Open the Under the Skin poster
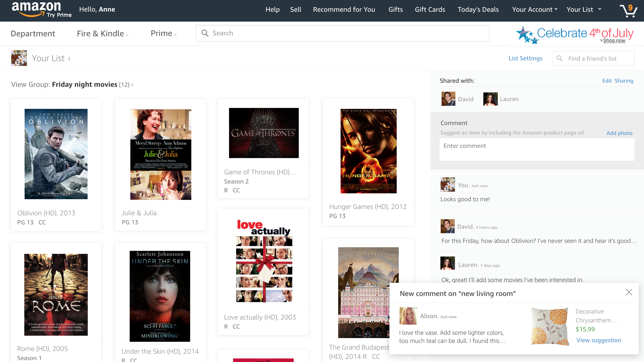The height and width of the screenshot is (362, 644). click(160, 296)
